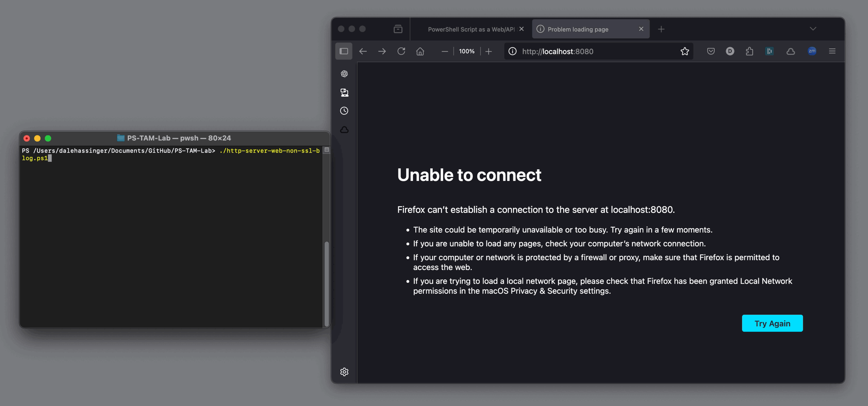Switch to PowerShell Script as a Web/API tab

click(470, 29)
